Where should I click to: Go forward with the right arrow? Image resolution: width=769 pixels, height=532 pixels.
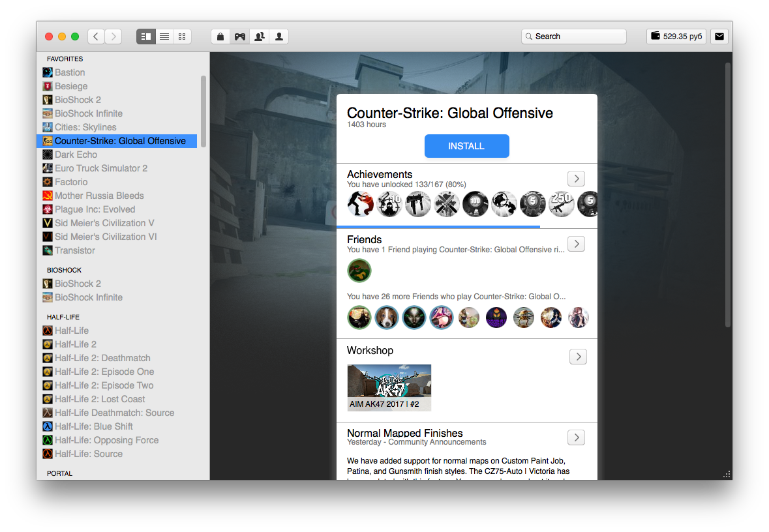point(113,37)
